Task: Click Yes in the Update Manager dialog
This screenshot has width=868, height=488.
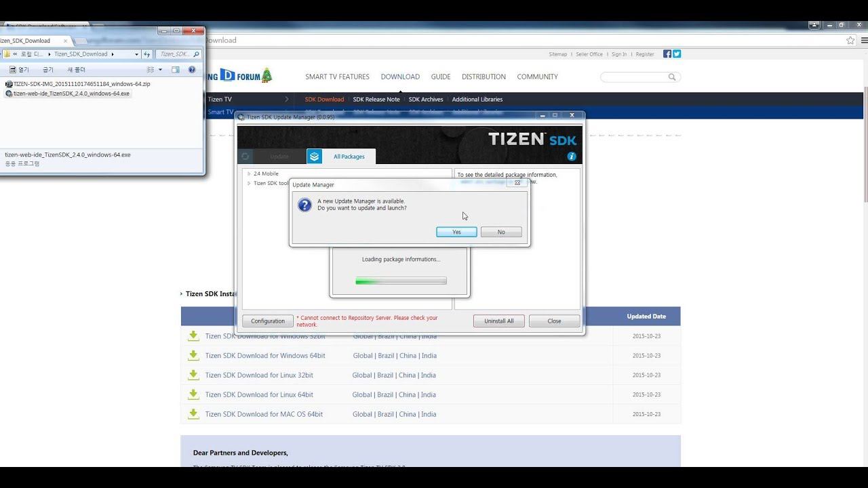Action: click(456, 232)
